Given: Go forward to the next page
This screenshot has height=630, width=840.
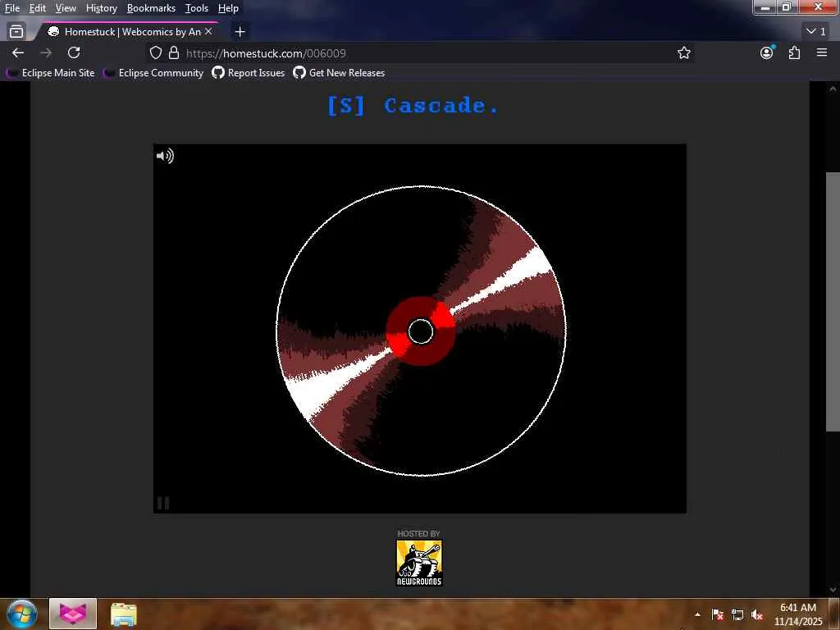Looking at the screenshot, I should pos(46,52).
